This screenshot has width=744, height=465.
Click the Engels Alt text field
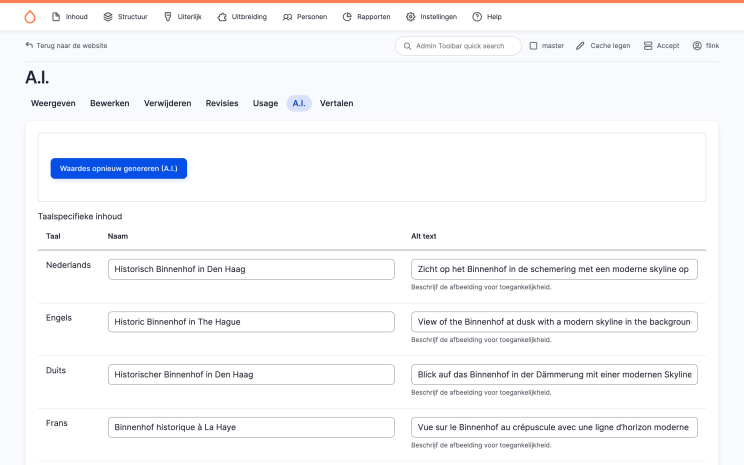(x=554, y=322)
